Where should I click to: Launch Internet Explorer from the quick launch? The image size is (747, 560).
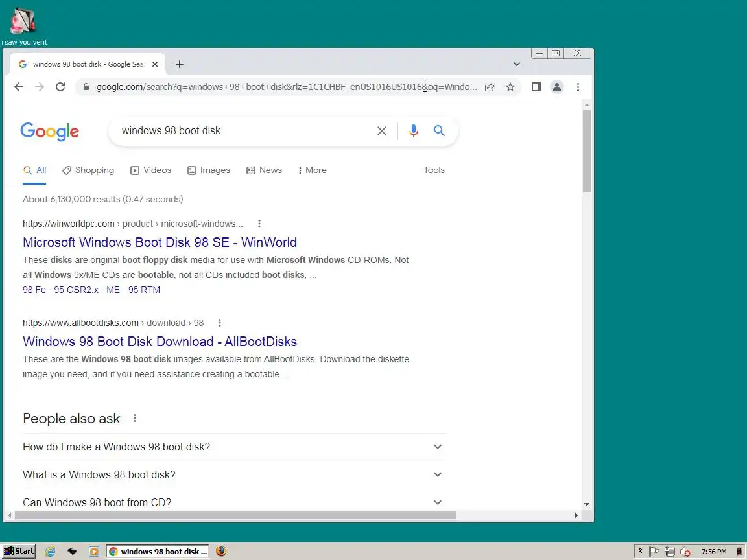click(x=50, y=552)
